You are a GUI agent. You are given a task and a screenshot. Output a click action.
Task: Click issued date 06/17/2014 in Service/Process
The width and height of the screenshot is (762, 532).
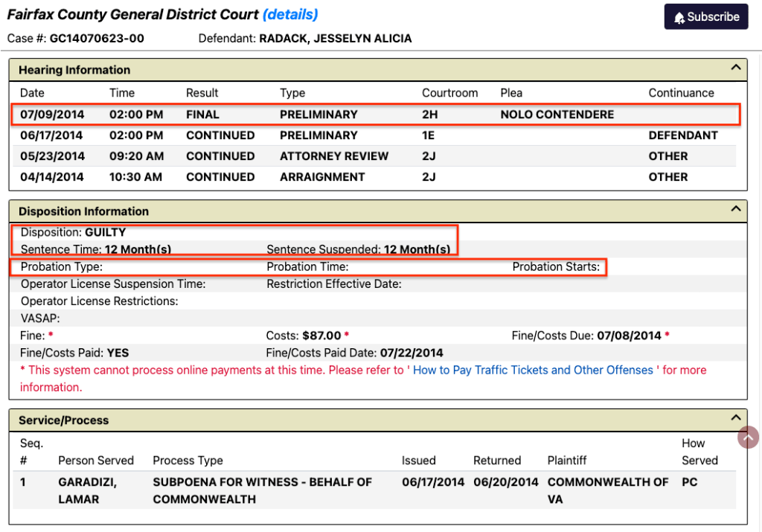433,482
